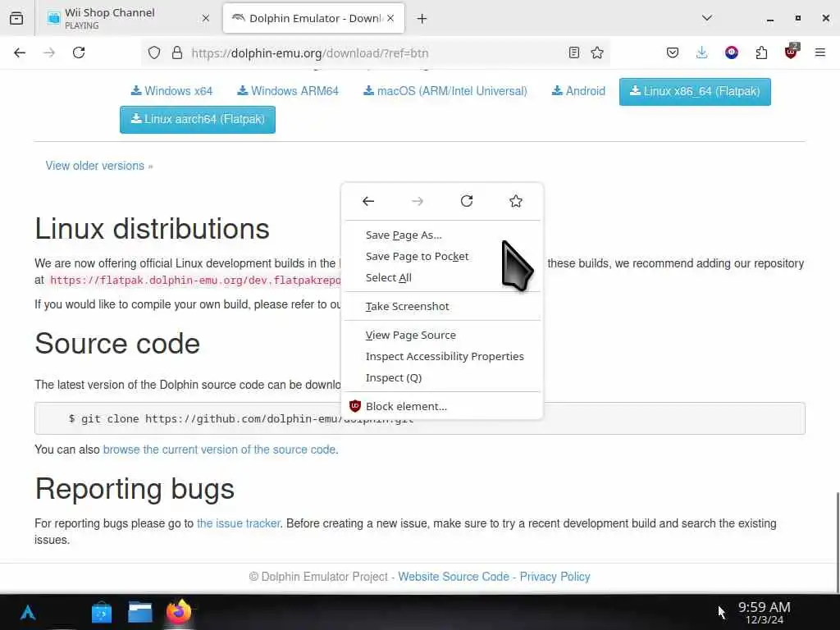Click the Save to Pocket toolbar icon

click(673, 52)
